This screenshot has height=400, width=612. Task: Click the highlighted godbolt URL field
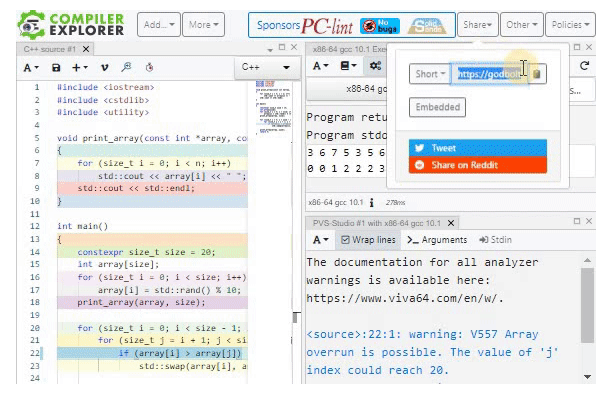(489, 74)
